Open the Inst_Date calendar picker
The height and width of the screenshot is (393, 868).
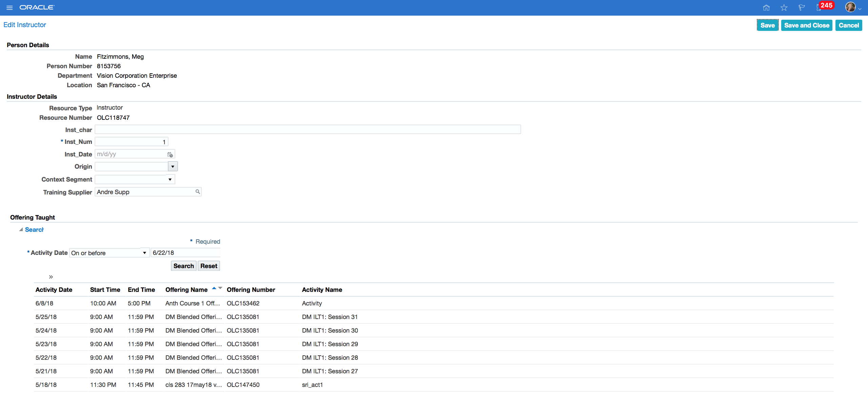point(170,154)
